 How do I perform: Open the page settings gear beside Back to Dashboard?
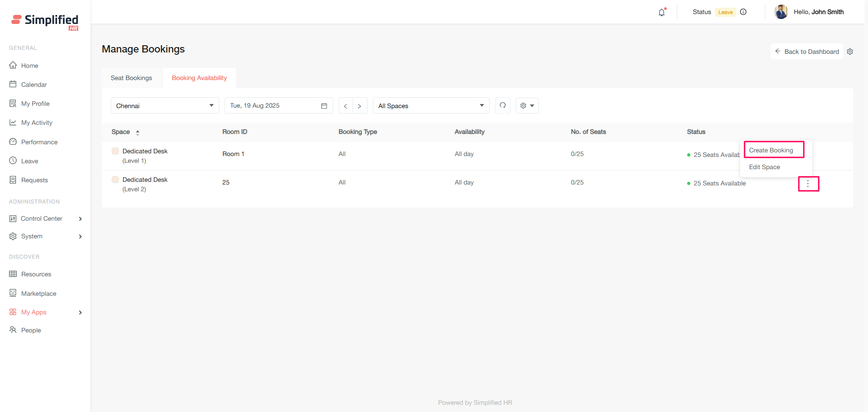click(x=850, y=52)
